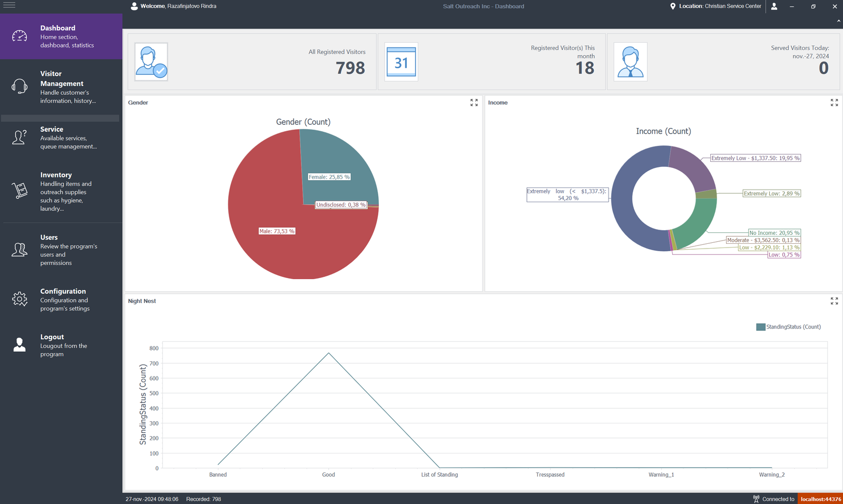Screen dimensions: 843x504
Task: Click the user profile icon in title bar
Action: click(x=774, y=6)
